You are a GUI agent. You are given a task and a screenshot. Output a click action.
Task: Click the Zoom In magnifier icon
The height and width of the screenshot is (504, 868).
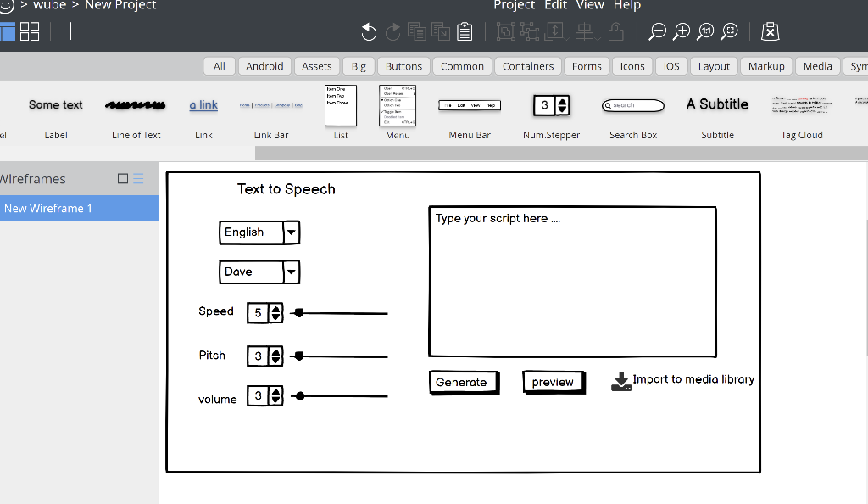click(x=682, y=31)
